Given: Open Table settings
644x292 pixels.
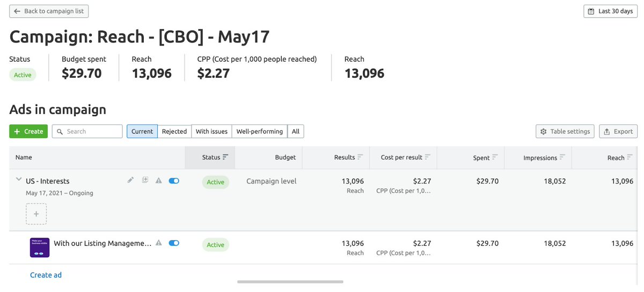Looking at the screenshot, I should [x=565, y=131].
